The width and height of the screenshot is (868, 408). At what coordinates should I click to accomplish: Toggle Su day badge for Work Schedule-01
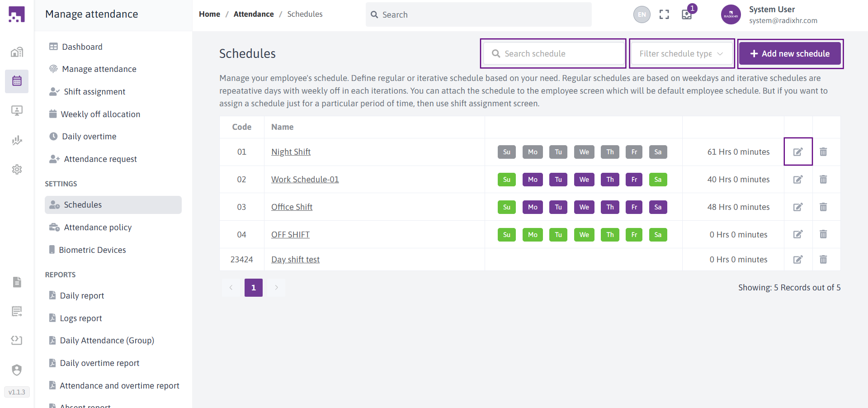point(506,180)
